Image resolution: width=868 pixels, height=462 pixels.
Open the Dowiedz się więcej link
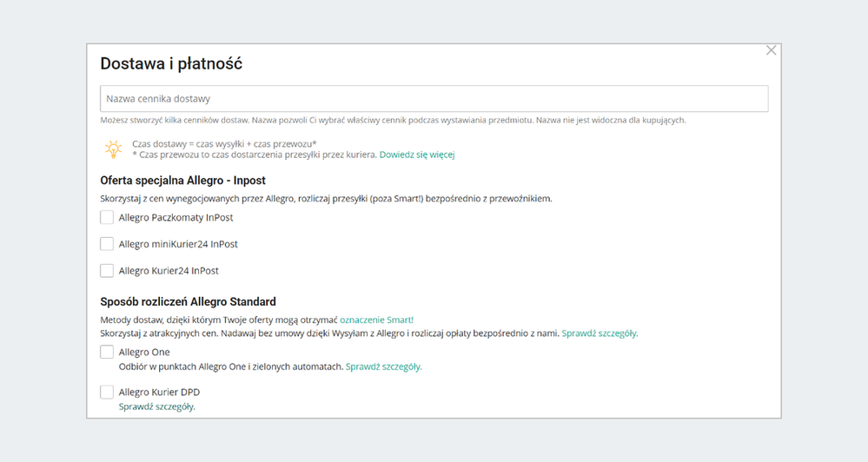coord(417,155)
